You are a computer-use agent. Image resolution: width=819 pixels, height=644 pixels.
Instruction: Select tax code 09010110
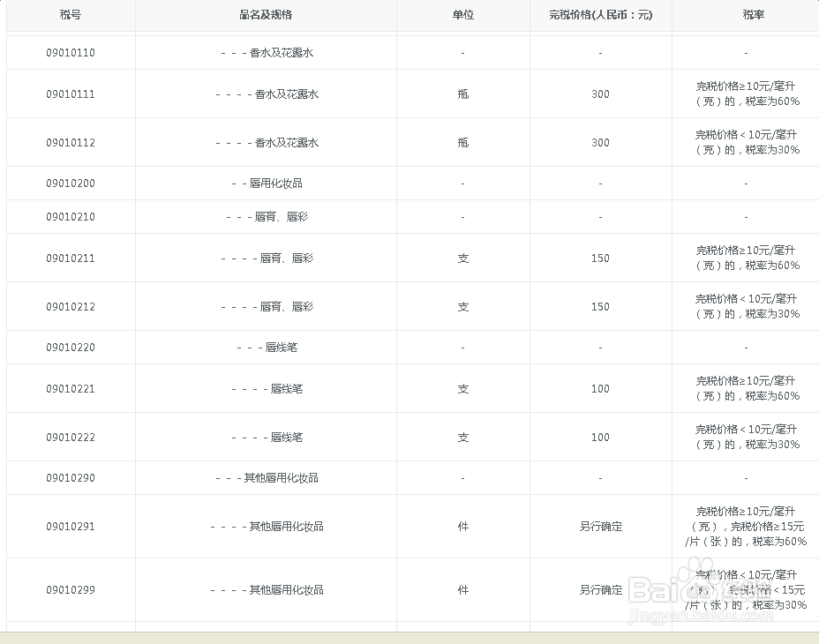tap(70, 52)
